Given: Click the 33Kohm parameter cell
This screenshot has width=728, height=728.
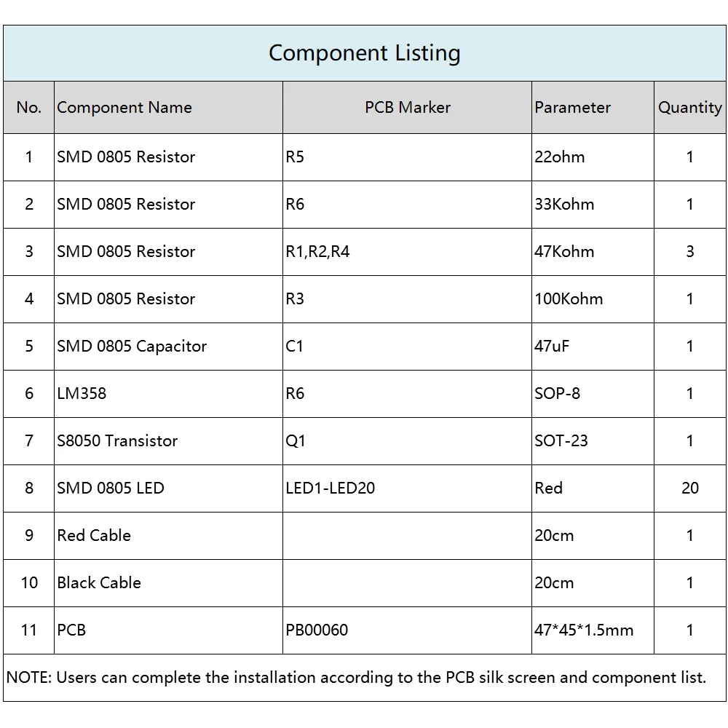Looking at the screenshot, I should [x=564, y=205].
